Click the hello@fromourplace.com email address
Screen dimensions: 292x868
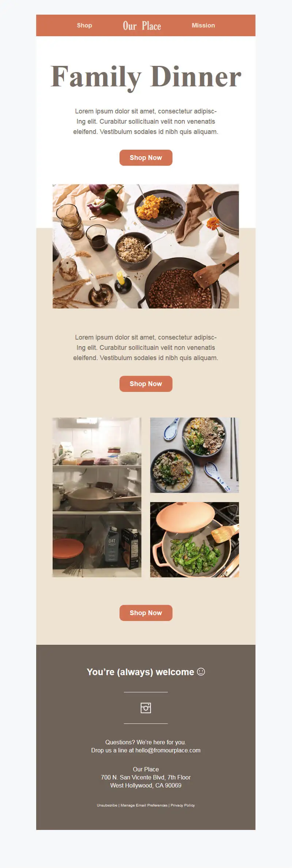point(168,750)
